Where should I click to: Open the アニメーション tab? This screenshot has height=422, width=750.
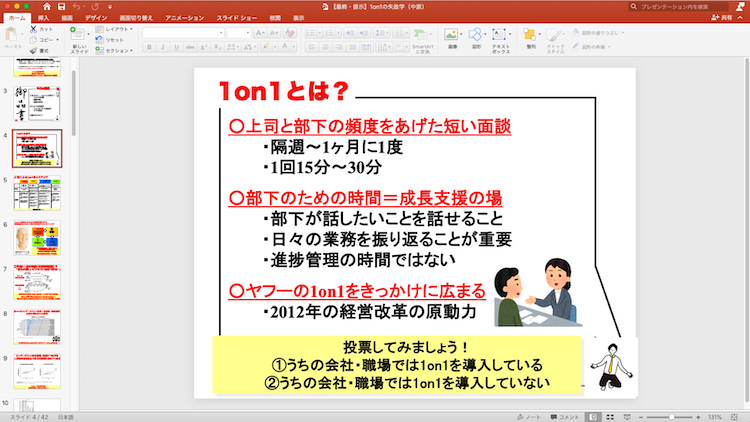(185, 18)
